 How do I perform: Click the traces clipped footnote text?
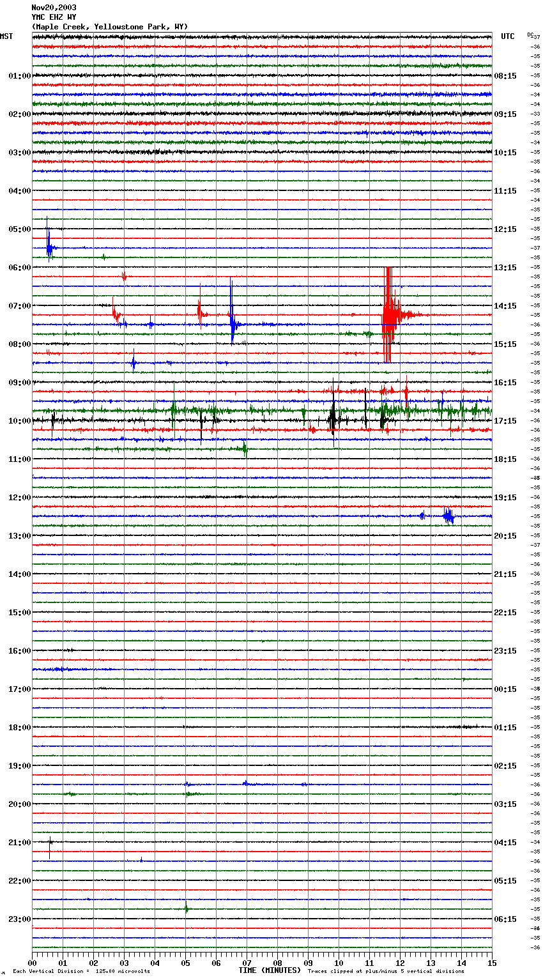pos(386,971)
